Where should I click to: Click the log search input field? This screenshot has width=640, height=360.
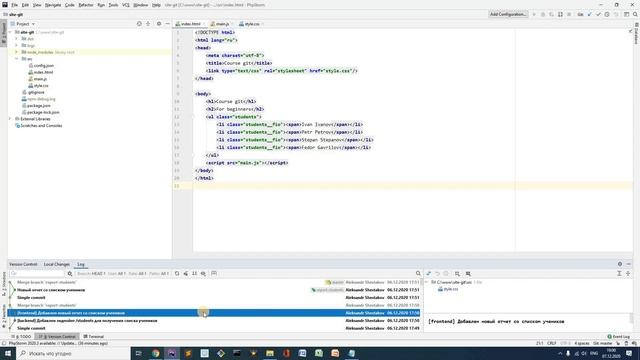click(37, 273)
